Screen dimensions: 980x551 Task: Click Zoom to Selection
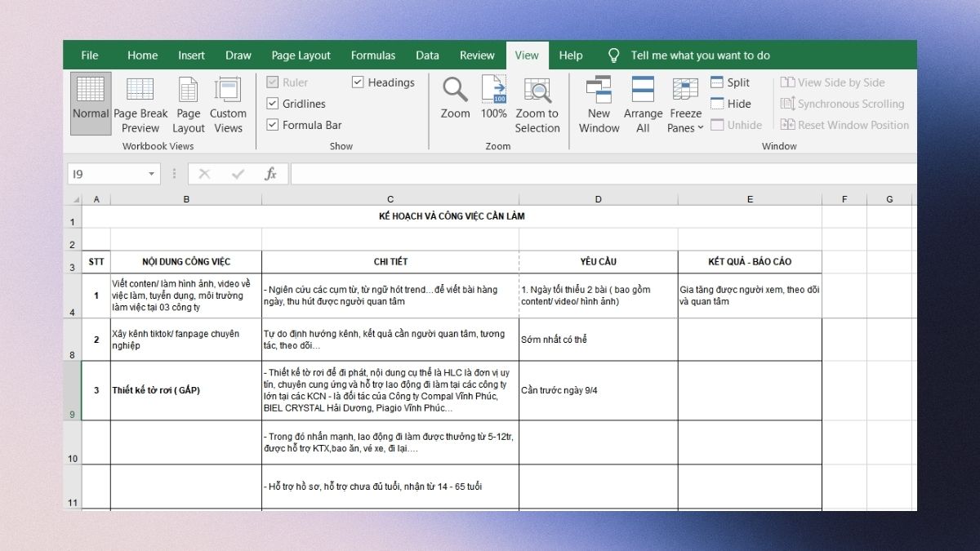coord(537,104)
